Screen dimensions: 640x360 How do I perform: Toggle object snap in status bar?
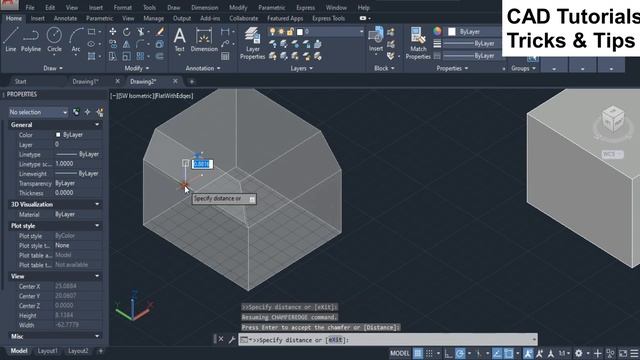[509, 353]
